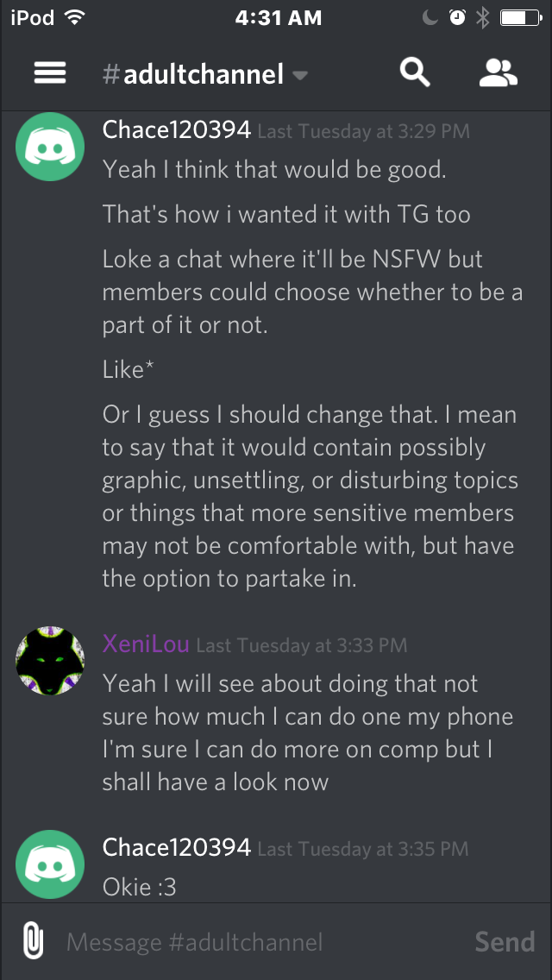552x980 pixels.
Task: Tap the Send button
Action: pyautogui.click(x=505, y=941)
